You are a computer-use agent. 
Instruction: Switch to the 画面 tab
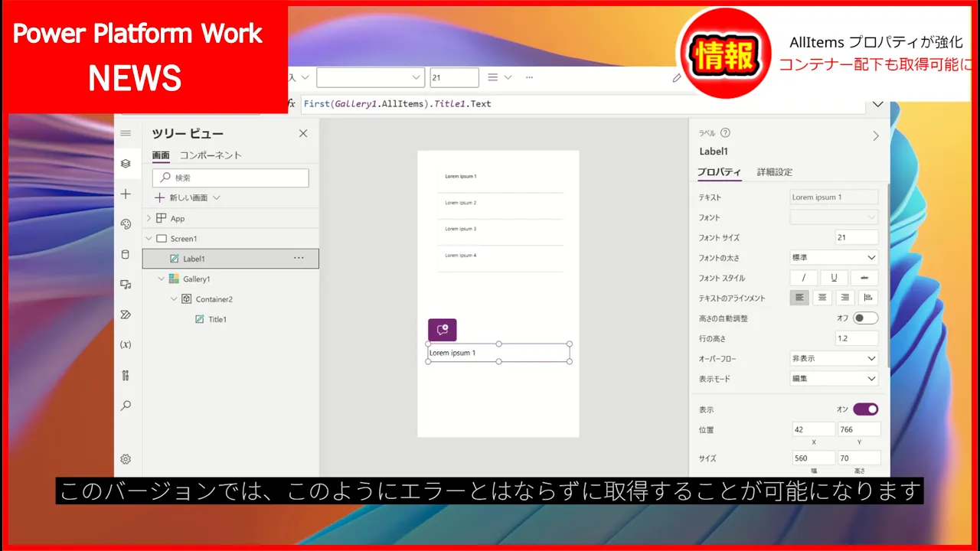tap(161, 155)
